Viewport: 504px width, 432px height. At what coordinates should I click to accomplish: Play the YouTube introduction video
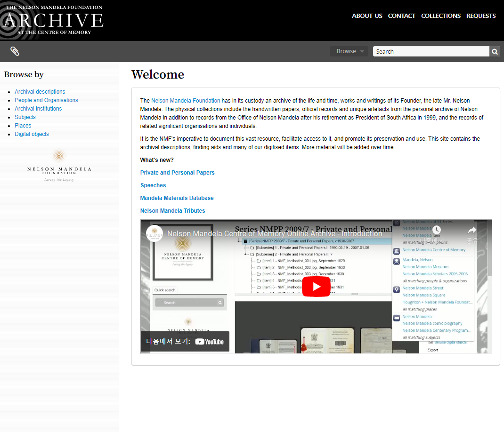point(316,287)
